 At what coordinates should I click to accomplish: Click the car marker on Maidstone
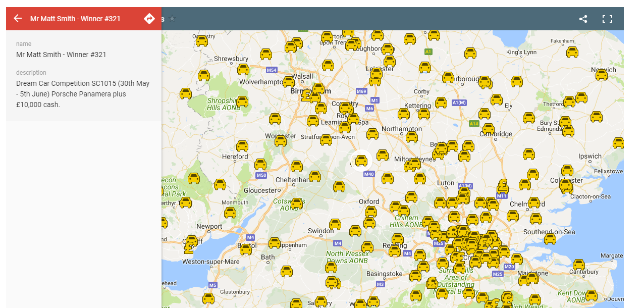(532, 278)
